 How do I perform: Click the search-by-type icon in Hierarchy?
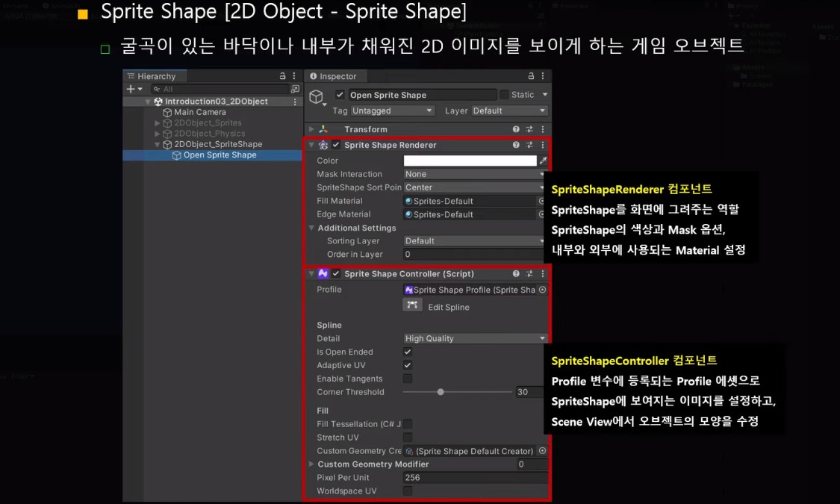[x=295, y=89]
